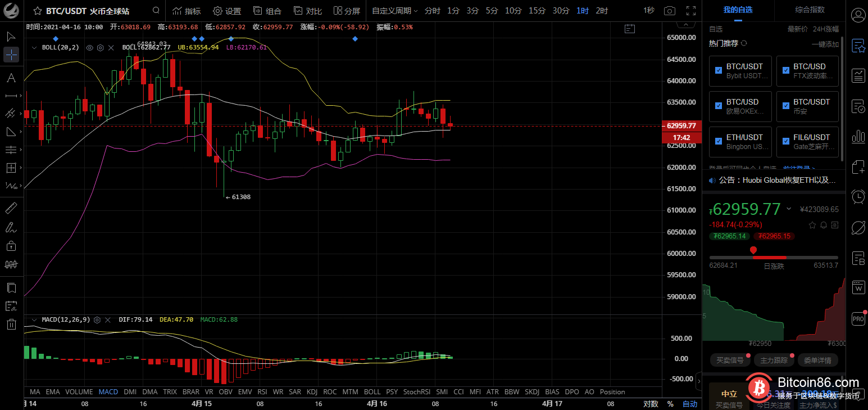Viewport: 868px width, 410px height.
Task: Open the price alert clock icon
Action: (858, 196)
